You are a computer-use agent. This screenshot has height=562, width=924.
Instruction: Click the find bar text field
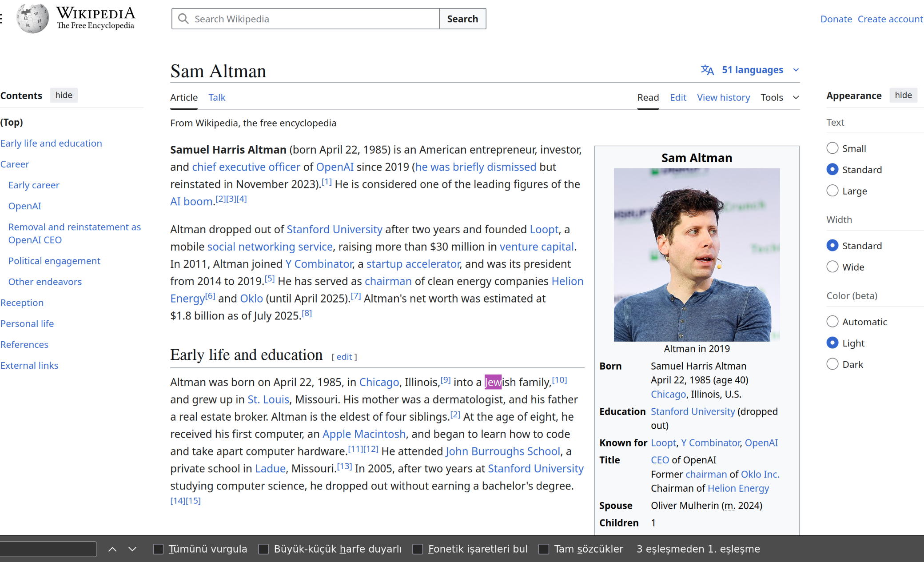coord(48,549)
